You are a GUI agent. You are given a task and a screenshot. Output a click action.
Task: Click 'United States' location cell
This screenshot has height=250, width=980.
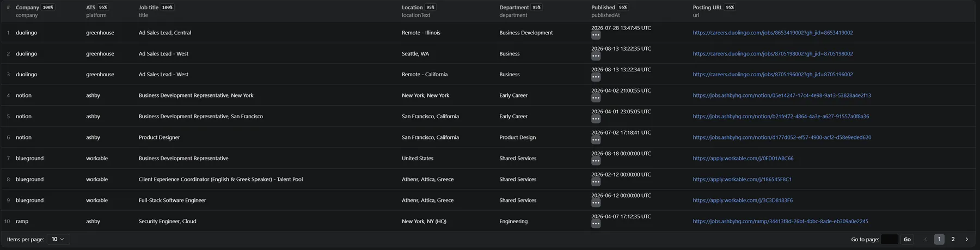tap(418, 158)
